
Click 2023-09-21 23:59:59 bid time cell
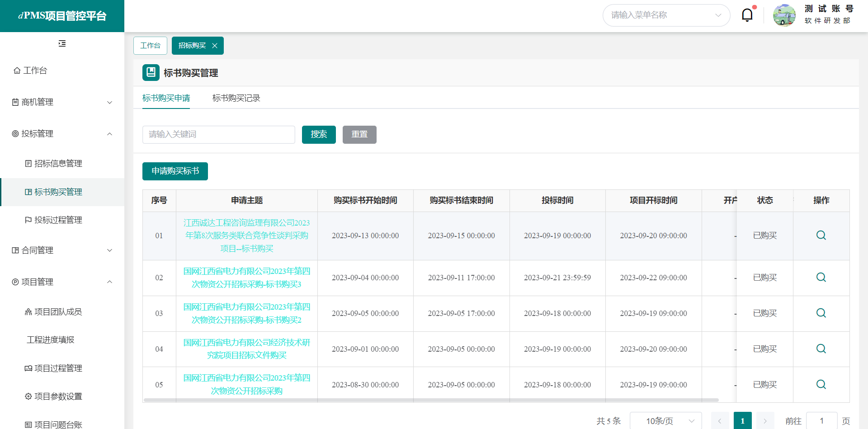[557, 278]
